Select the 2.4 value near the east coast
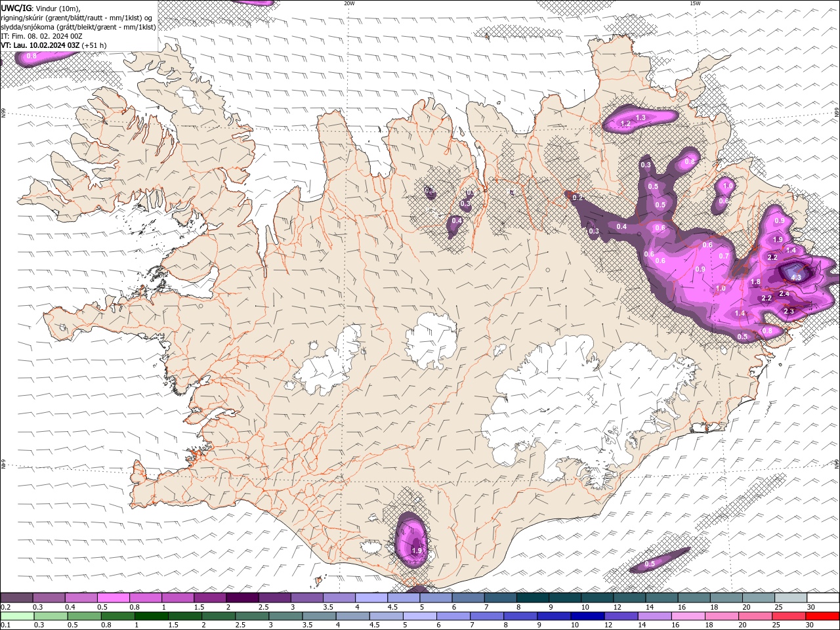 (784, 294)
